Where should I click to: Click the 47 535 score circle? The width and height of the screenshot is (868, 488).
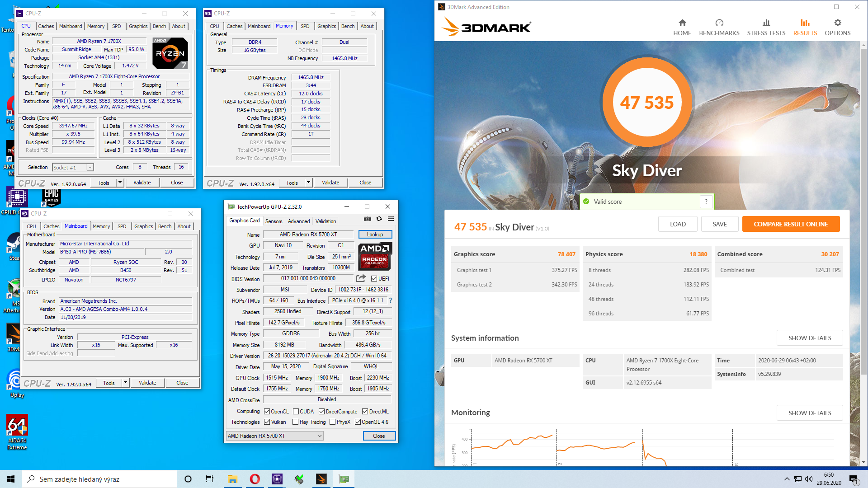[646, 103]
